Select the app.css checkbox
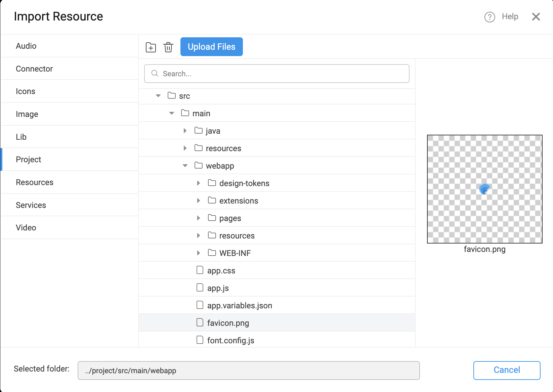Viewport: 553px width, 392px height. click(200, 270)
